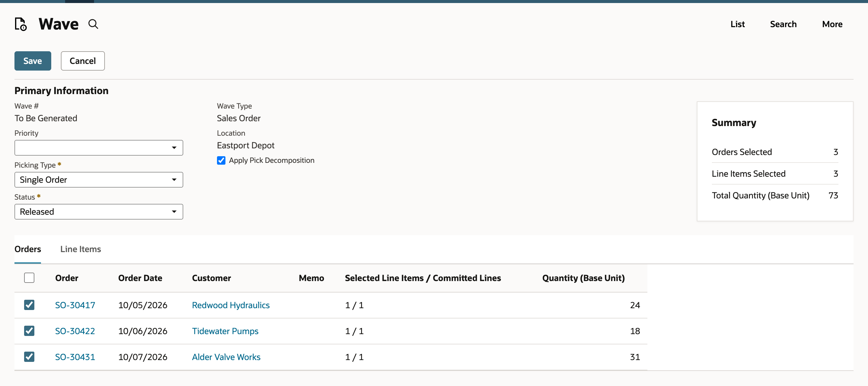The image size is (868, 386).
Task: Click Total Quantity (Base Unit) summary row
Action: (775, 195)
